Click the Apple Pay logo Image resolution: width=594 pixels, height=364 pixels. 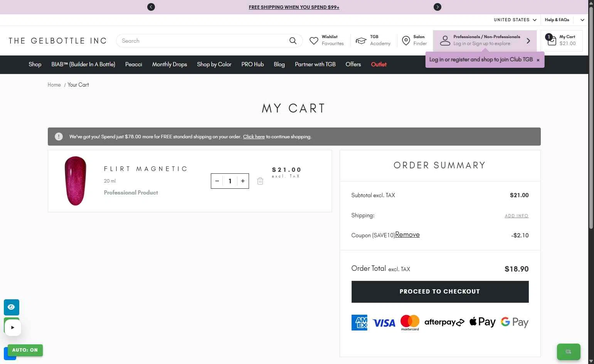click(x=483, y=322)
